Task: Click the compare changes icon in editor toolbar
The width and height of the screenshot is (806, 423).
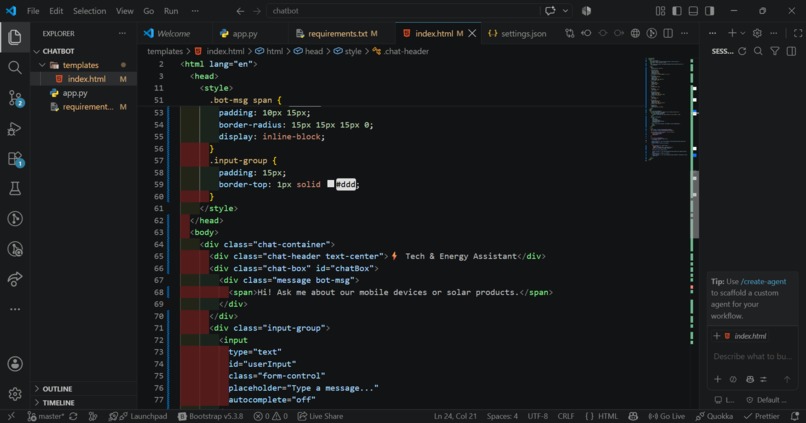Action: [x=570, y=33]
